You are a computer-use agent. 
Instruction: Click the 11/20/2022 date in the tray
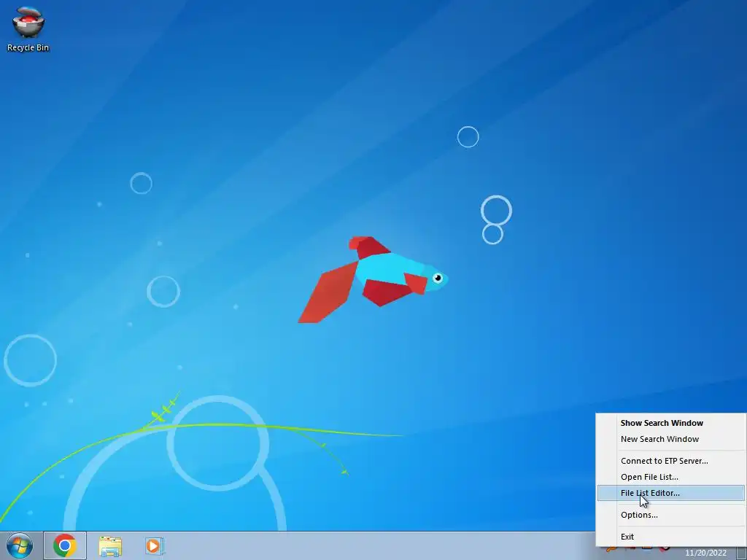(705, 553)
